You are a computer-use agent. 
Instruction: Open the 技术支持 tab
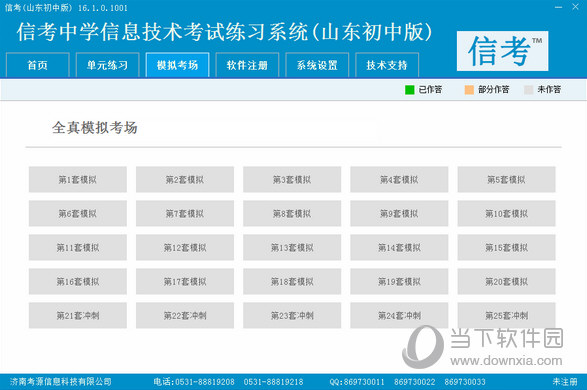pos(387,65)
